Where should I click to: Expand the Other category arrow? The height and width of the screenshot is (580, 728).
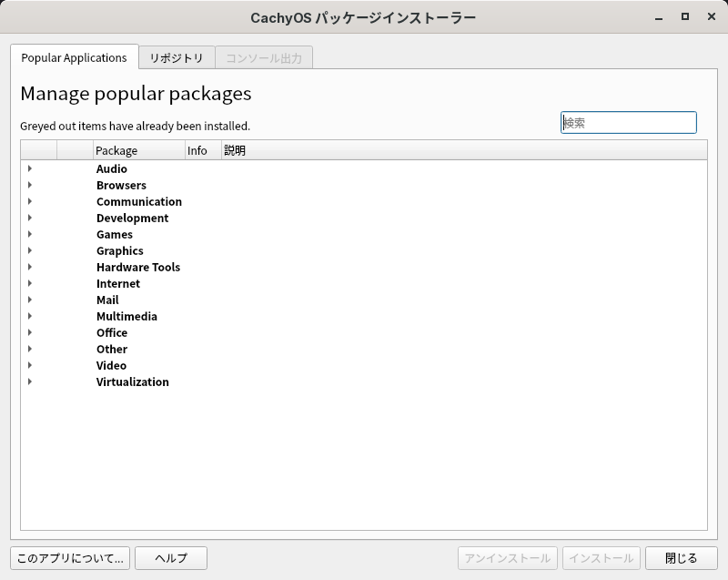click(30, 350)
